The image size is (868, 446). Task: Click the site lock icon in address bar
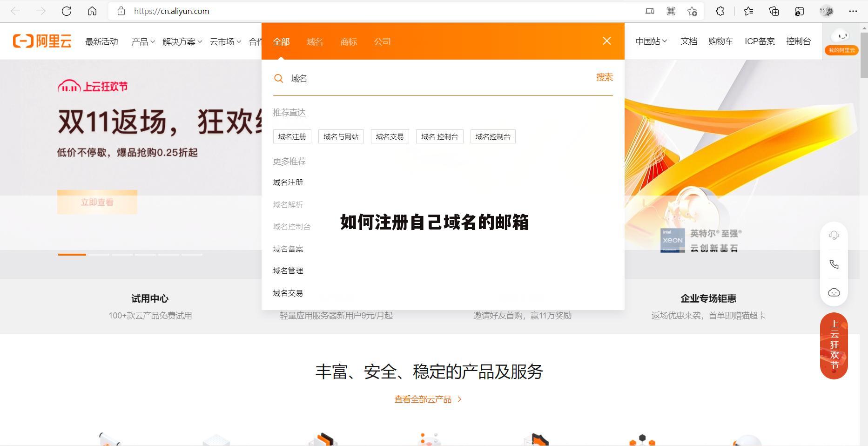pos(121,11)
